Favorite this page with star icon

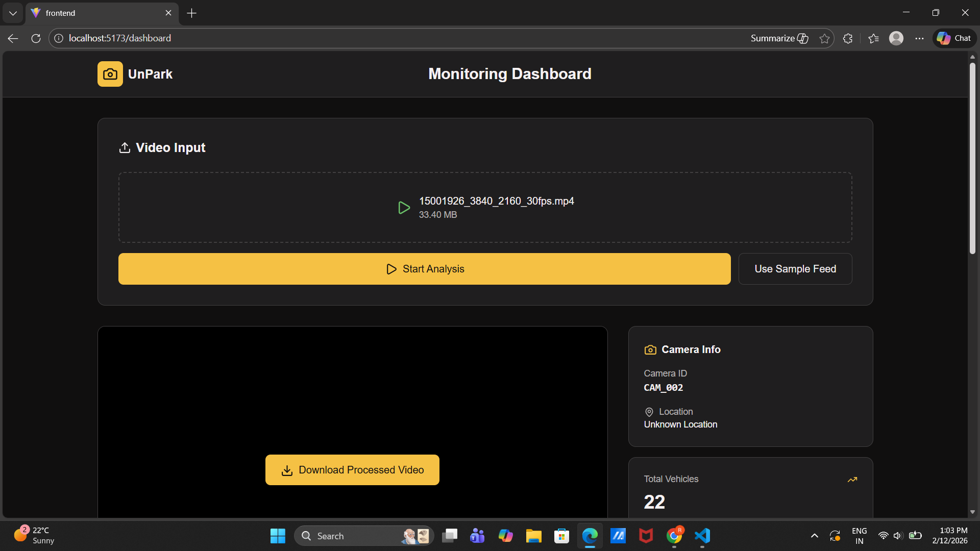[824, 38]
